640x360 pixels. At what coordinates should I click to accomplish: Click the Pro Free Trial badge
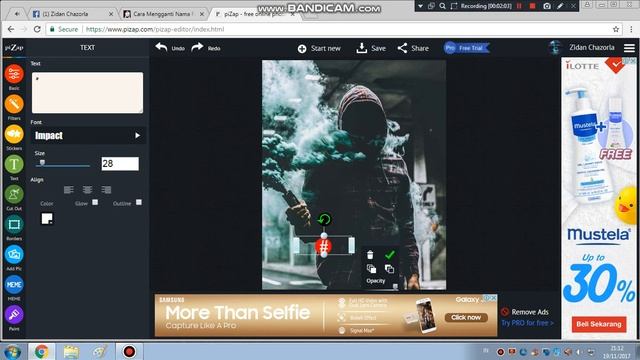pyautogui.click(x=467, y=48)
